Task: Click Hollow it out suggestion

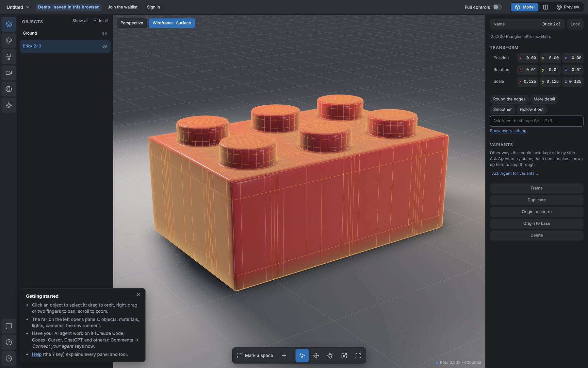Action: (x=531, y=110)
